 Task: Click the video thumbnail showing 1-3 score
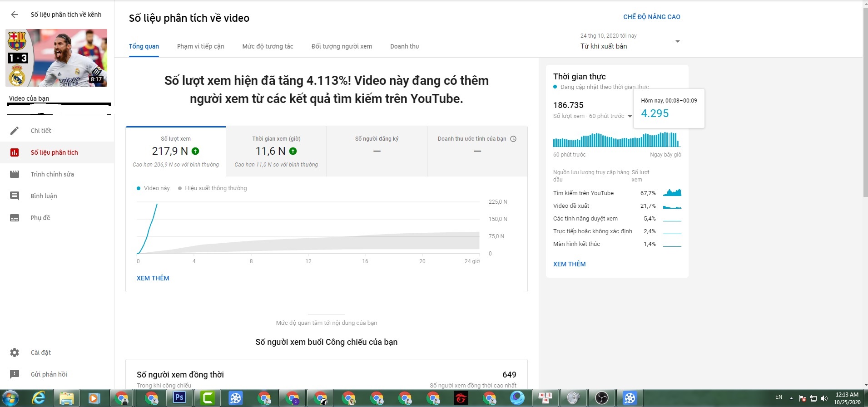[x=56, y=58]
